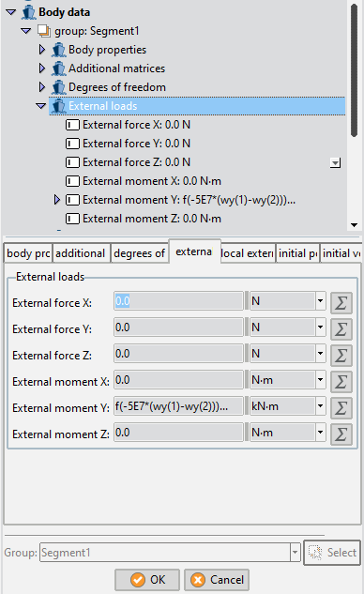The image size is (364, 594).
Task: Click the sigma button beside External force Z
Action: (x=341, y=356)
